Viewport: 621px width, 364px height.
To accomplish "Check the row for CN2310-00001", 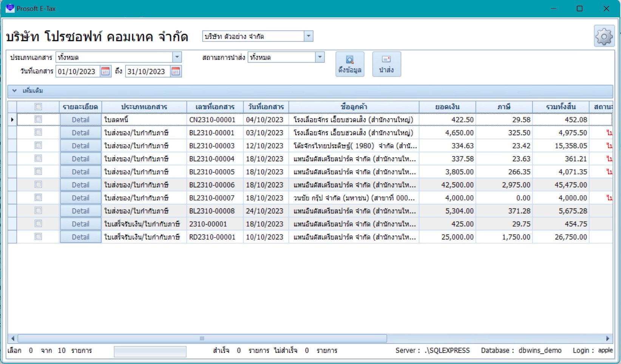I will 38,119.
